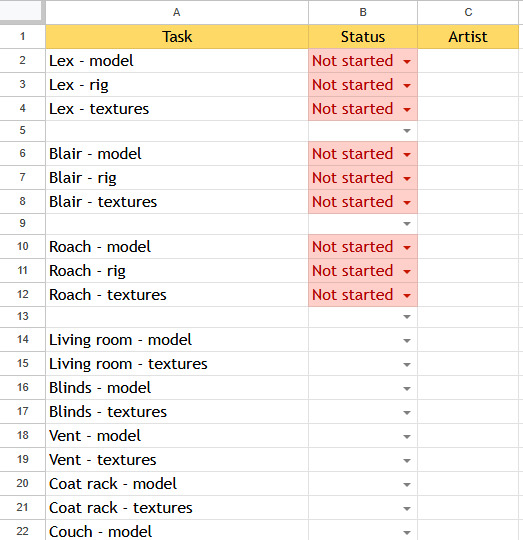Select the Lex - textures cell
The image size is (523, 540).
pos(177,109)
